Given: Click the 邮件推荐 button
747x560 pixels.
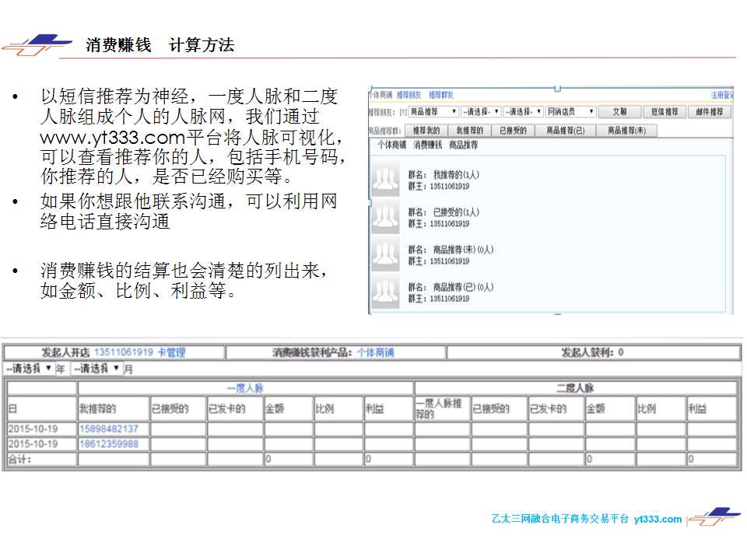Looking at the screenshot, I should 710,112.
